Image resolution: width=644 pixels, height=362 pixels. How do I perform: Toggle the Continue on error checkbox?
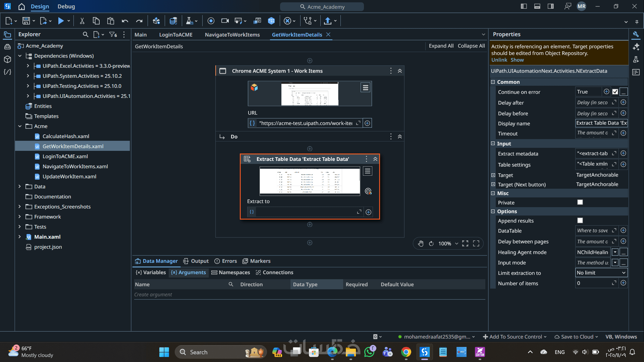[615, 92]
